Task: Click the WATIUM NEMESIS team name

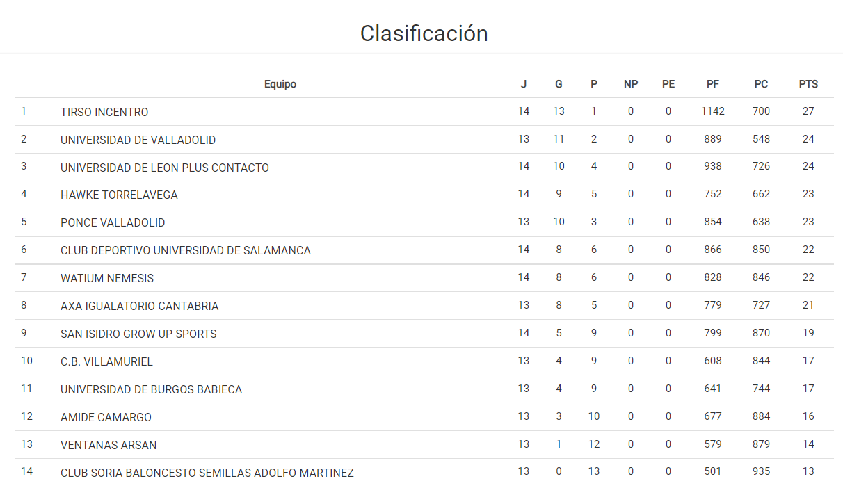Action: [x=107, y=279]
